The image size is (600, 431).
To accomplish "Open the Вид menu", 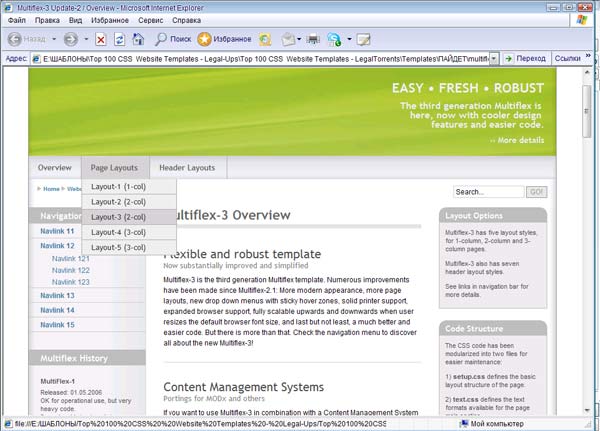I will coord(75,20).
